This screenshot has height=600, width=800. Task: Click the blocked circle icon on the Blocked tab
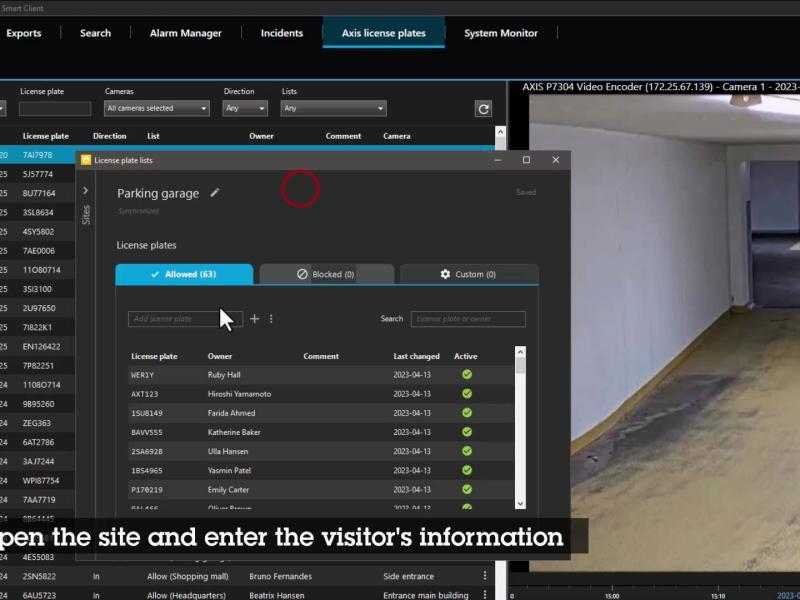303,274
